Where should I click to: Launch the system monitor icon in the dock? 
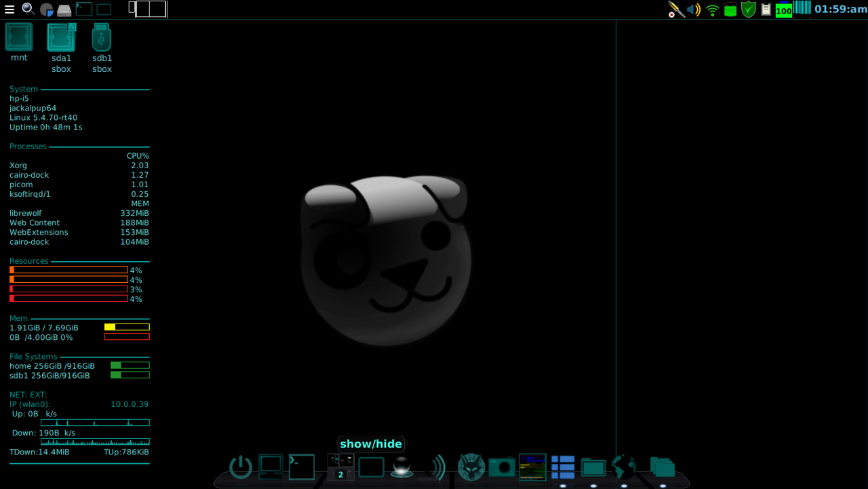532,467
